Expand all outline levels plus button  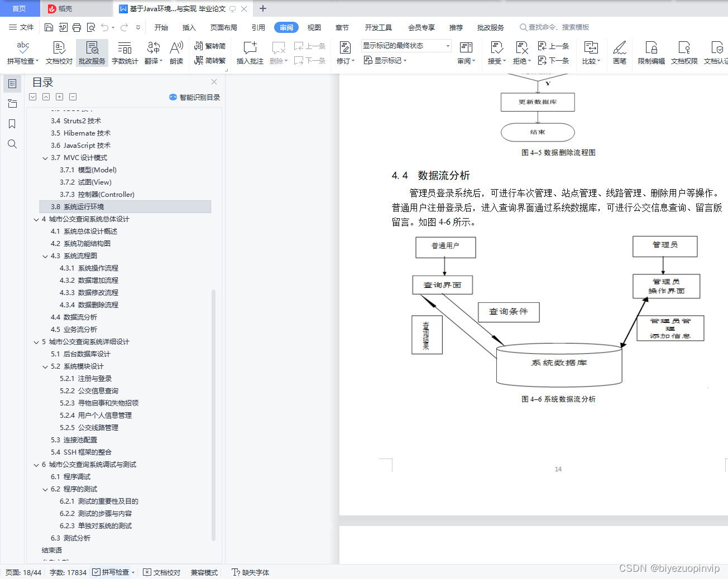click(x=59, y=97)
